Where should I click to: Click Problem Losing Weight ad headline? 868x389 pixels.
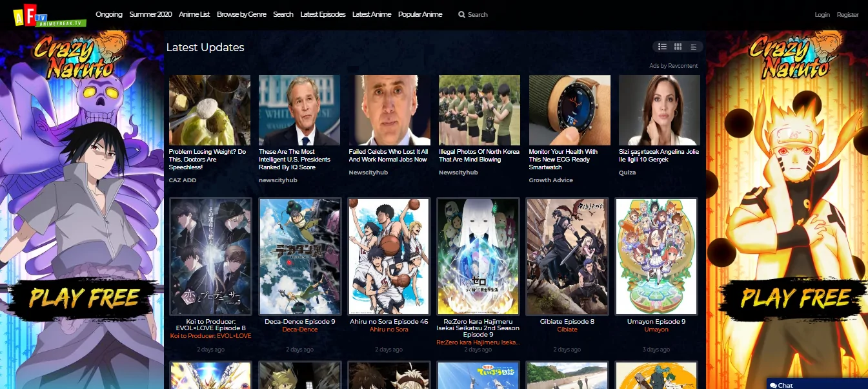click(x=207, y=160)
